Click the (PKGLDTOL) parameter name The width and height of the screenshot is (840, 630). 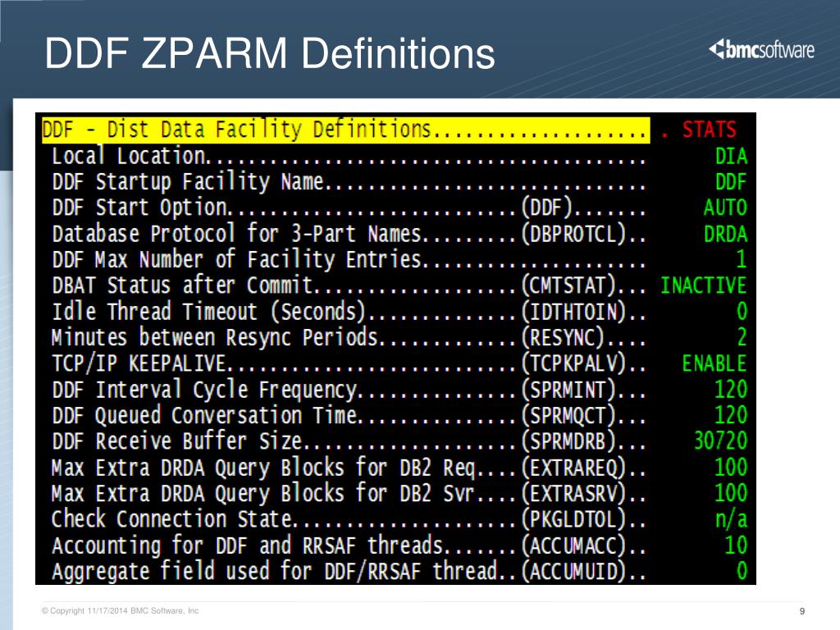click(x=573, y=518)
